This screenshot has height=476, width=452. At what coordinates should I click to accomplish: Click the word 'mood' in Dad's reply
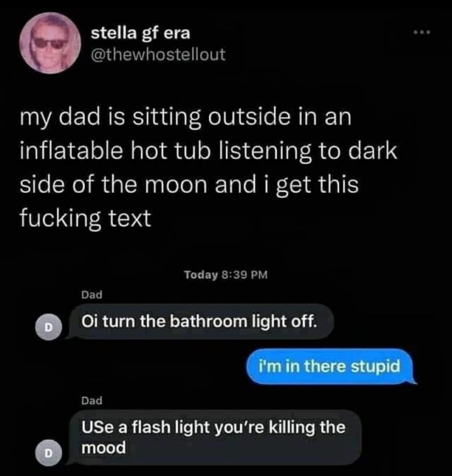[x=104, y=448]
